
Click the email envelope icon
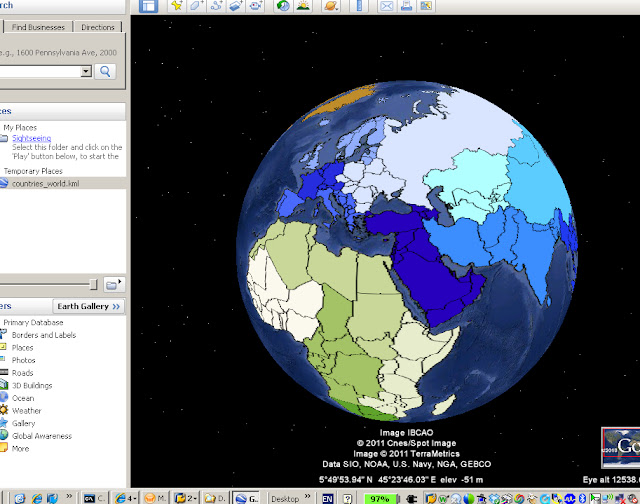[387, 6]
